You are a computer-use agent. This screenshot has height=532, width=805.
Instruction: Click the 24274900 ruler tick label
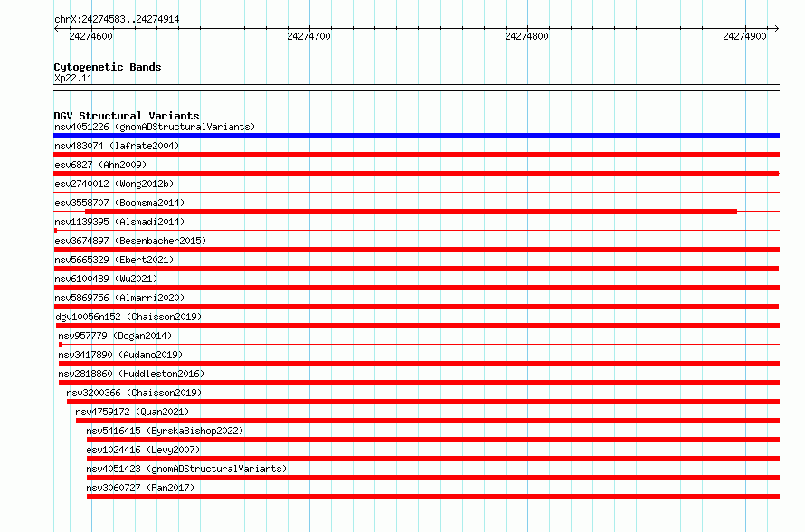[x=744, y=36]
